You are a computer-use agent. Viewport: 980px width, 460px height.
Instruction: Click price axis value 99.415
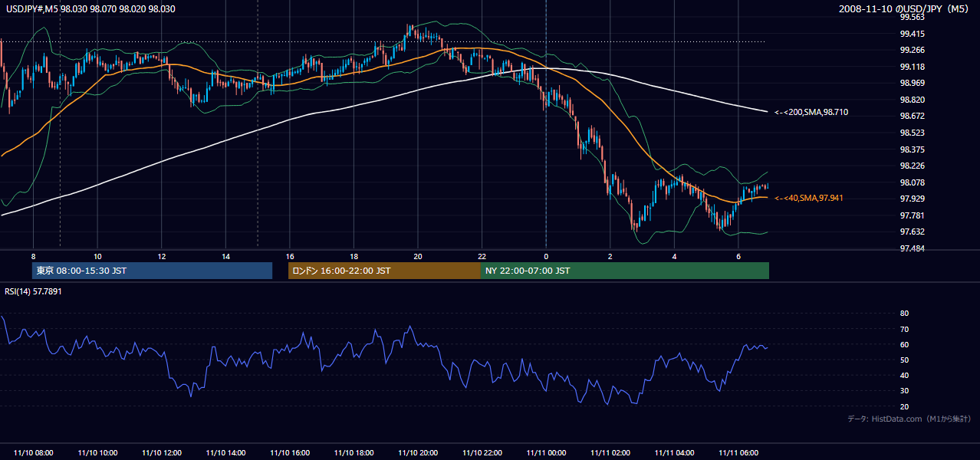coord(912,34)
